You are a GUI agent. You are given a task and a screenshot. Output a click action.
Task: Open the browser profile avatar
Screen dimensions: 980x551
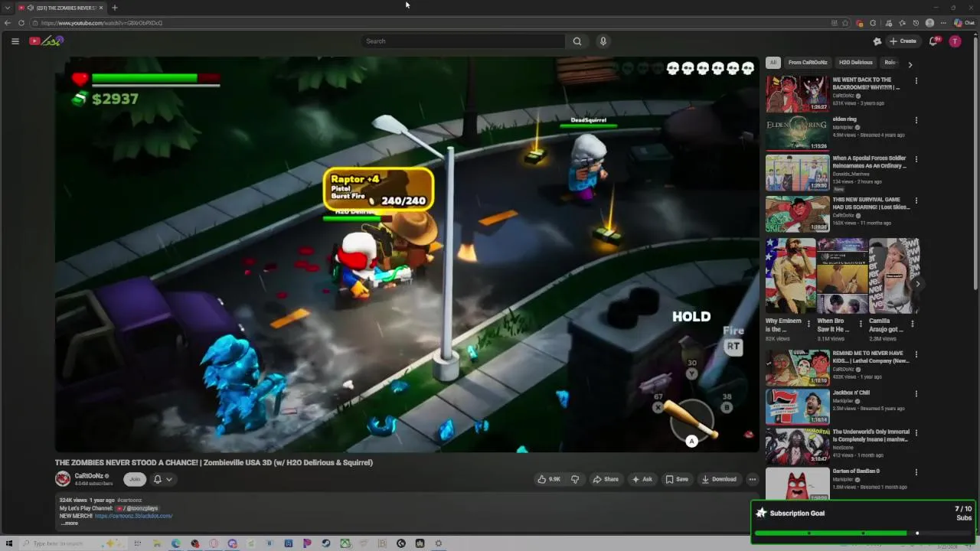coord(929,23)
